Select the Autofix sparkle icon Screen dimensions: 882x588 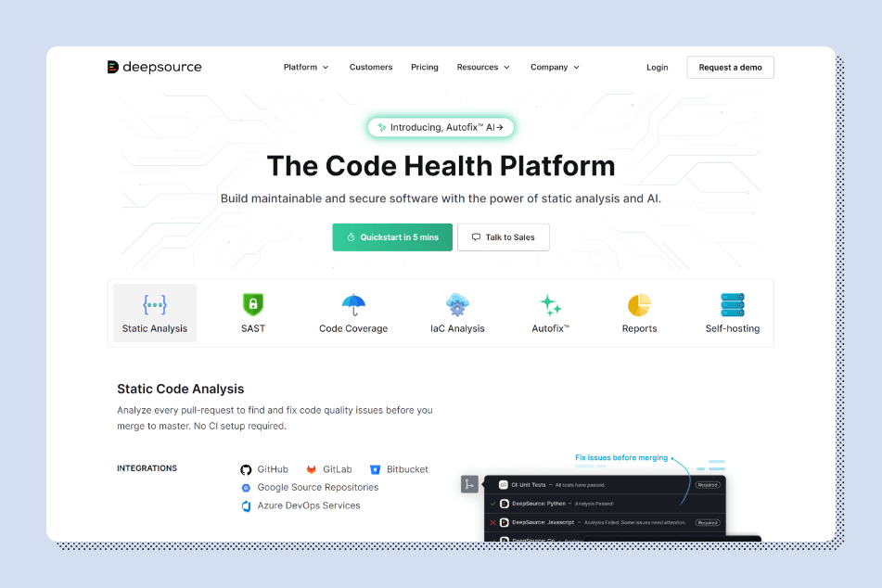[x=550, y=304]
